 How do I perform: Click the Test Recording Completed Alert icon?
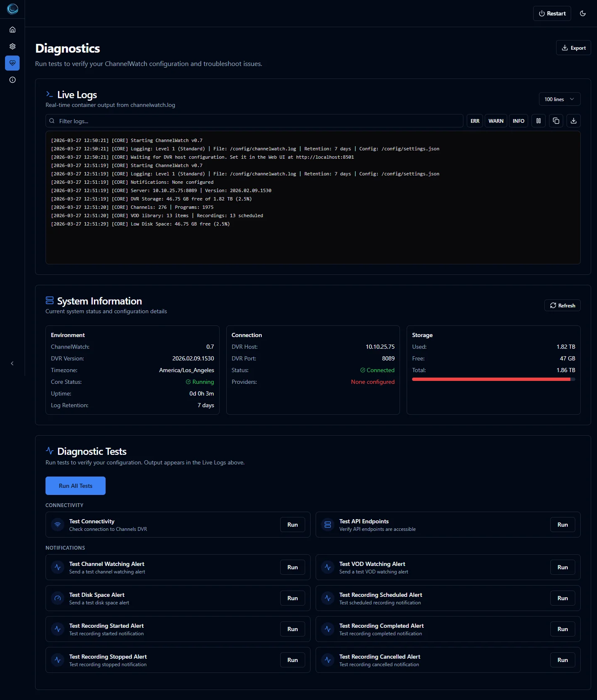coord(328,629)
